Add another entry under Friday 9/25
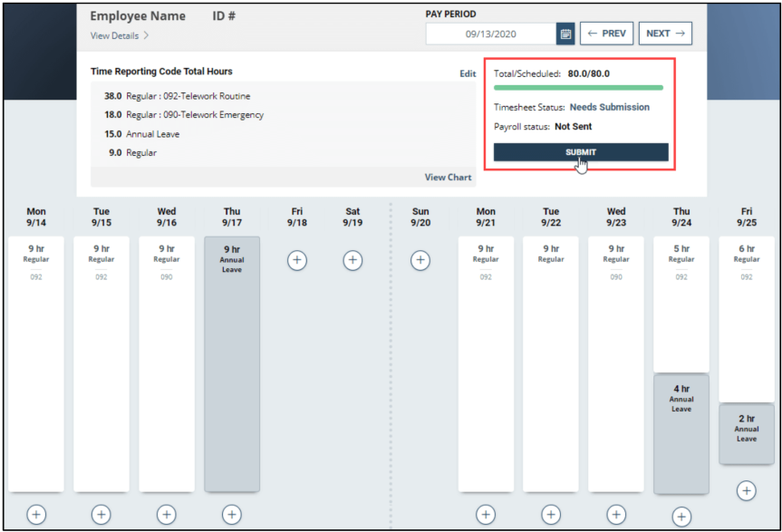Viewport: 782px width, 532px height. 746,490
